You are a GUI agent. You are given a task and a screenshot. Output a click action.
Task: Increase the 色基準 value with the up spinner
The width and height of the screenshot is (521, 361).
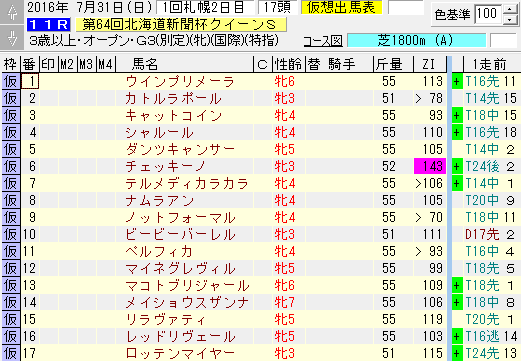click(510, 8)
